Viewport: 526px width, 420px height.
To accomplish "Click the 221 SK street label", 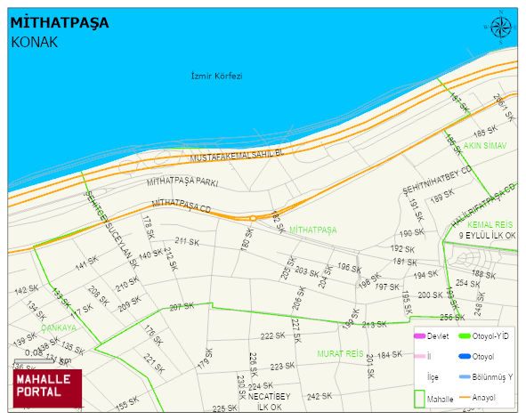I will tap(154, 364).
